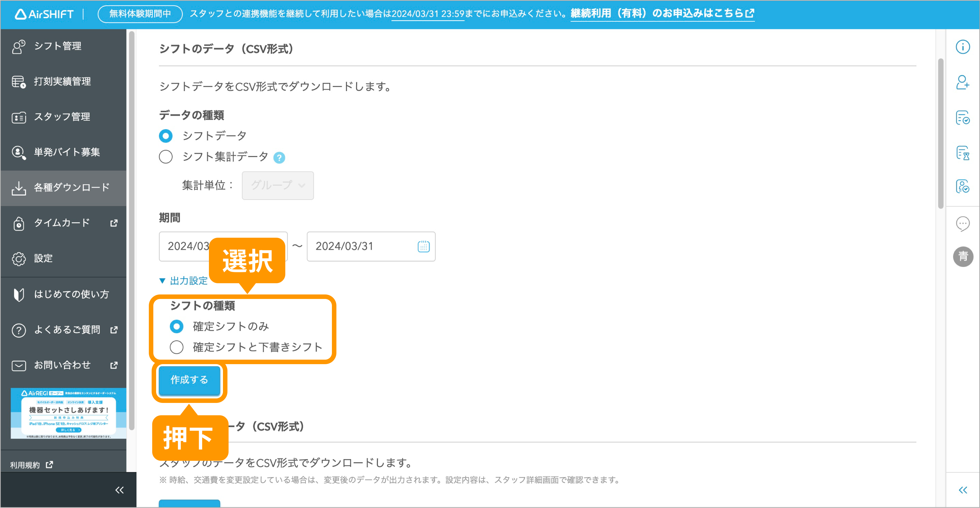Image resolution: width=980 pixels, height=508 pixels.
Task: Click the start date field 2024/03
Action: 223,246
